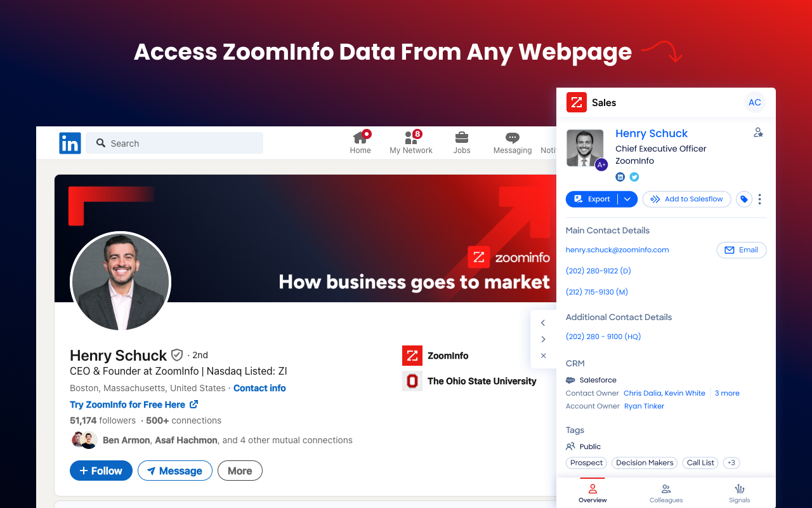Switch to the Signals tab
The height and width of the screenshot is (508, 812).
pos(740,493)
